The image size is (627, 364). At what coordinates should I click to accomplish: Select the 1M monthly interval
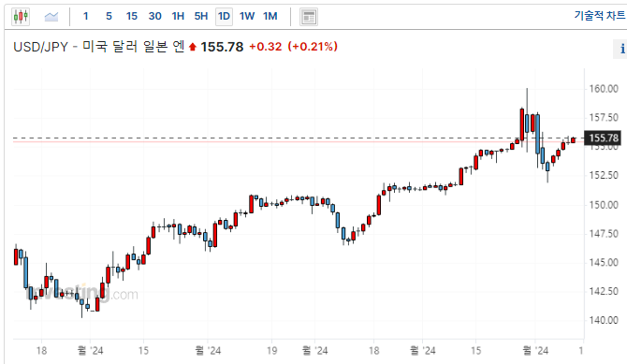point(270,17)
